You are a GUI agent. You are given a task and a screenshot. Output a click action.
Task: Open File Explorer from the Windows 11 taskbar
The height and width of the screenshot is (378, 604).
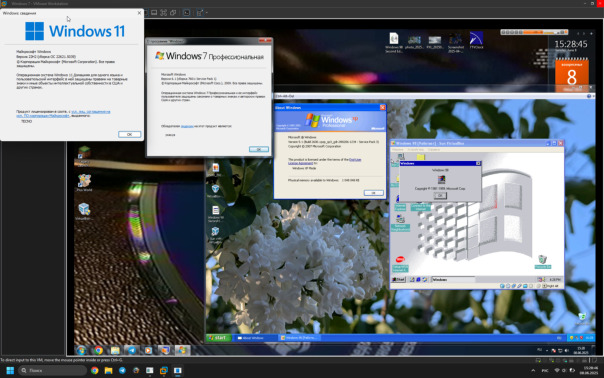[x=108, y=370]
